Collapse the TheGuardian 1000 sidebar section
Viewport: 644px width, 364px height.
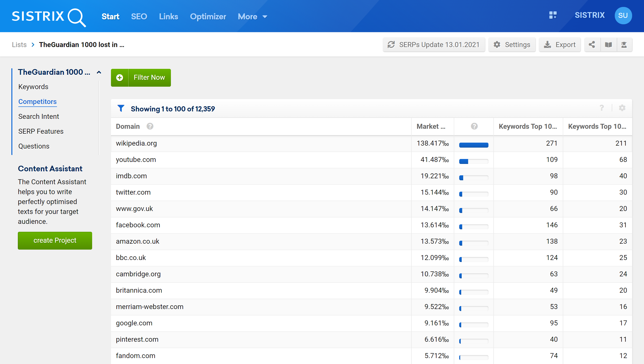click(x=99, y=72)
